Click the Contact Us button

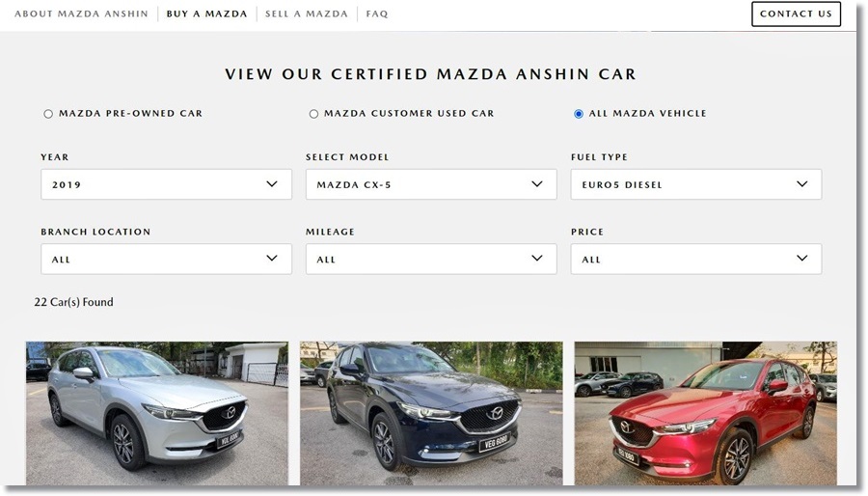point(796,14)
